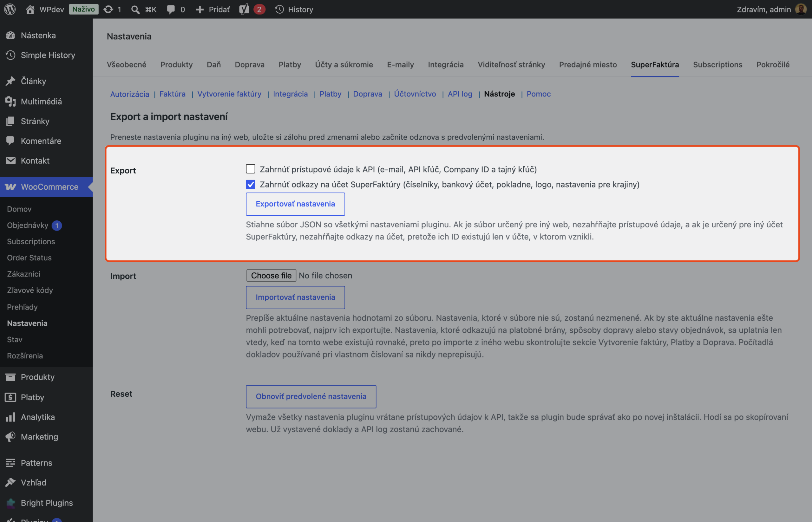The width and height of the screenshot is (812, 522).
Task: Open the Pokročilé settings tab
Action: point(773,64)
